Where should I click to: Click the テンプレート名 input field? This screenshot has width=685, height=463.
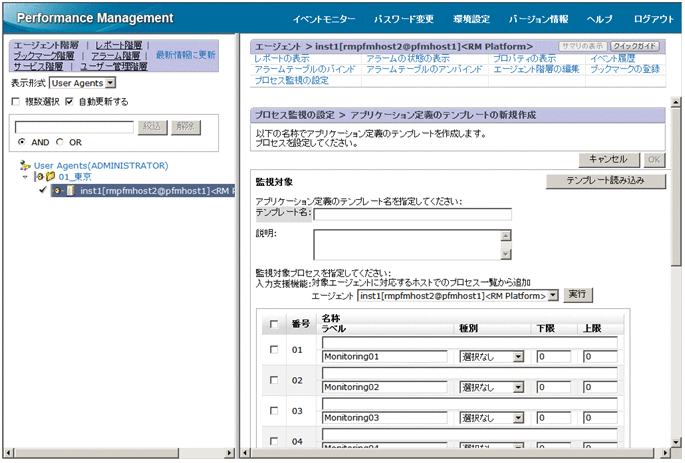coord(412,214)
